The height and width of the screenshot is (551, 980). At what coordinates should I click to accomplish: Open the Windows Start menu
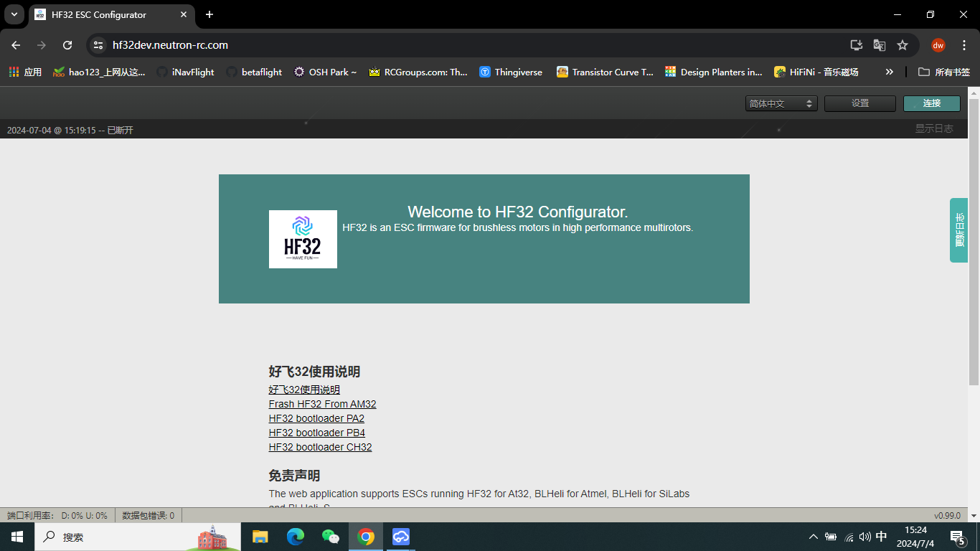point(17,537)
